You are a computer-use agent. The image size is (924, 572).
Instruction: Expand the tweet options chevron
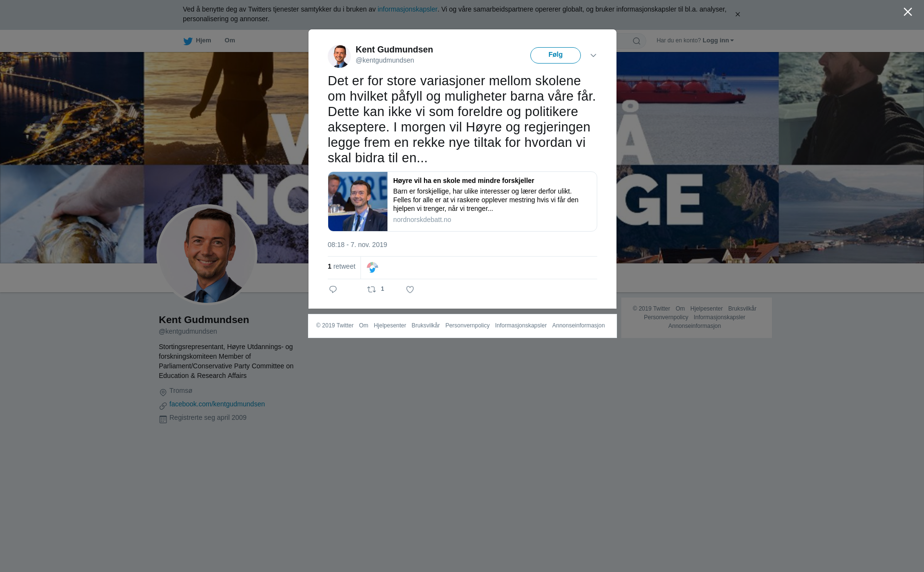click(593, 55)
